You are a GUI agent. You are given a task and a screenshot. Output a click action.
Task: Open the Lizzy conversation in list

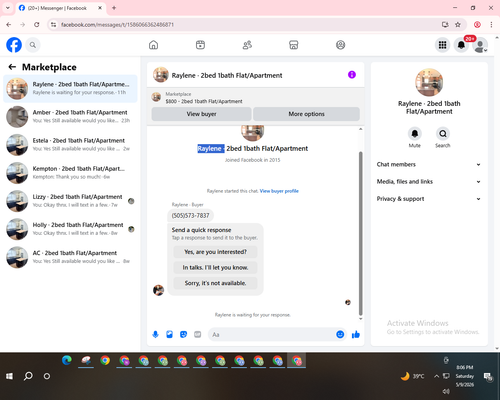click(70, 201)
